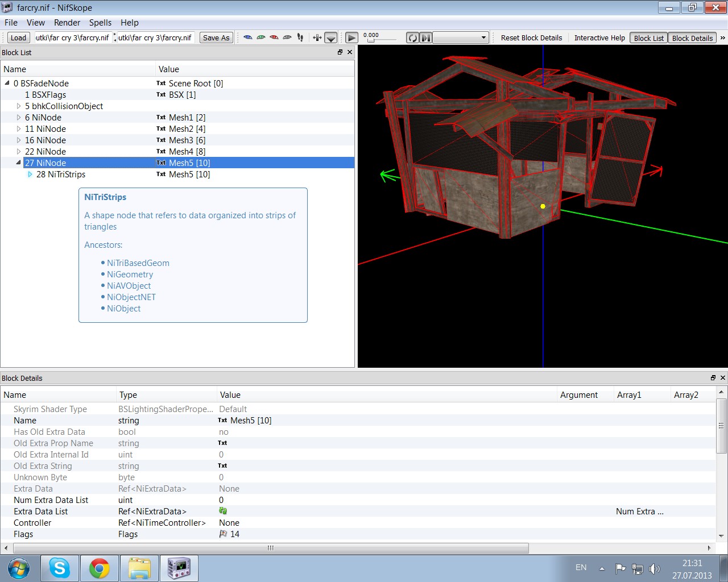Toggle animation Loop button

[412, 38]
